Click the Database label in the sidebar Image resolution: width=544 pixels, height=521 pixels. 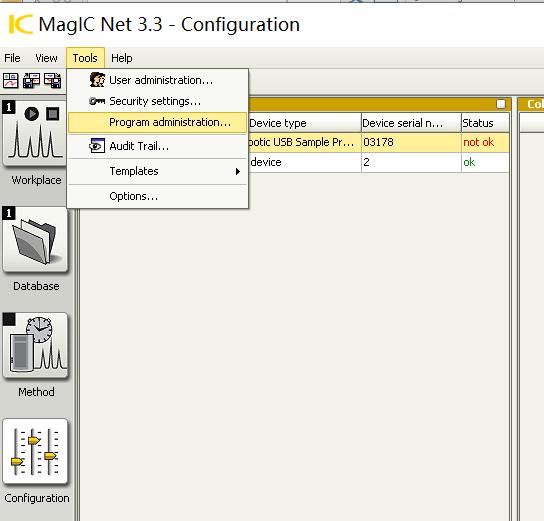(x=36, y=286)
